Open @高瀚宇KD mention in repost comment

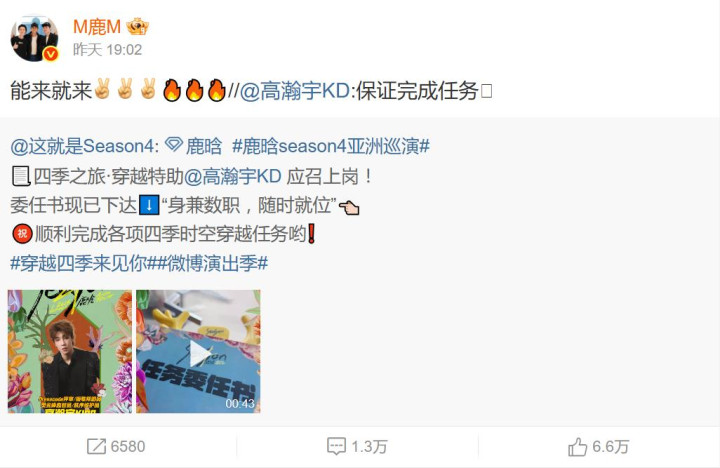(295, 90)
